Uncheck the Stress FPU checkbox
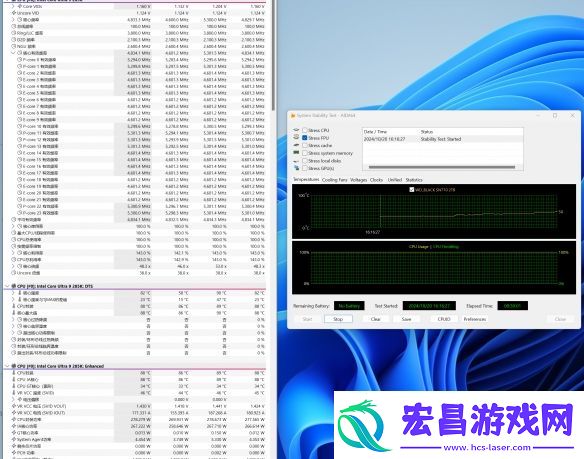 click(305, 137)
